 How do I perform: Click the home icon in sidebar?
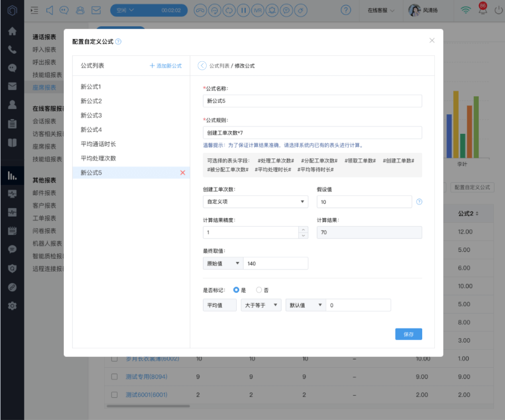(x=12, y=31)
